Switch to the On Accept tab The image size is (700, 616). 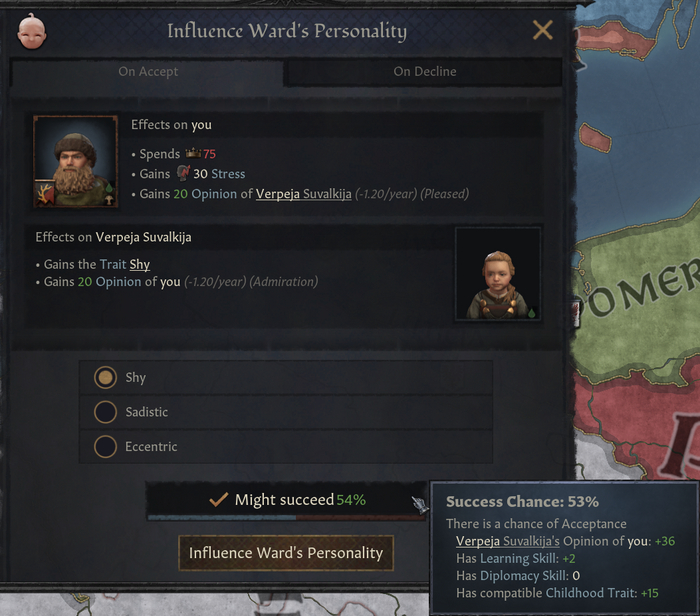click(x=148, y=71)
